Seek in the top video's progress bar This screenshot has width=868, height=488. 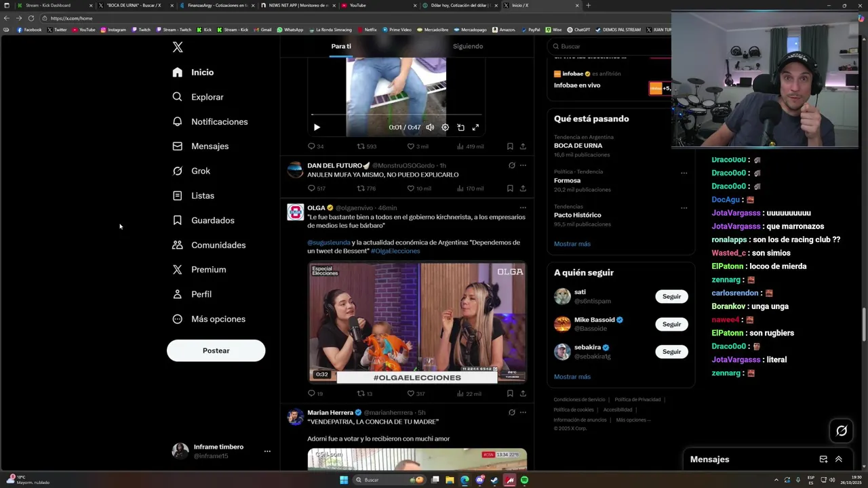click(397, 115)
